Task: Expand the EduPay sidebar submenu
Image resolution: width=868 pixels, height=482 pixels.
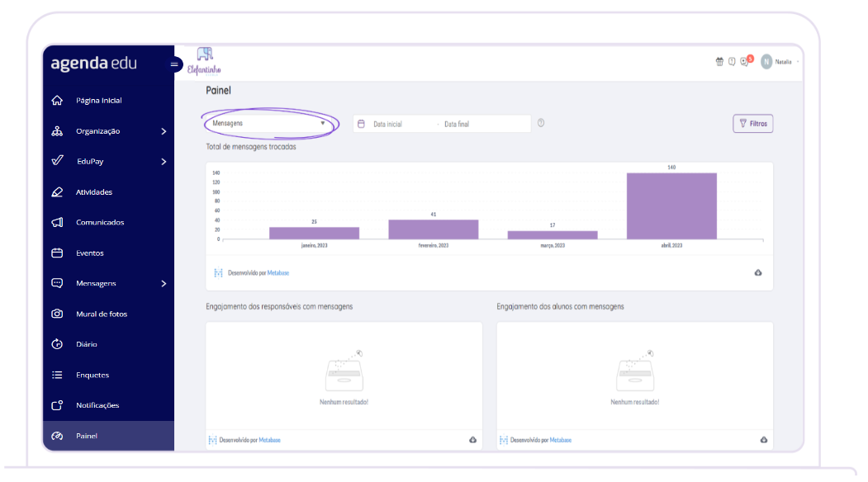Action: click(164, 162)
